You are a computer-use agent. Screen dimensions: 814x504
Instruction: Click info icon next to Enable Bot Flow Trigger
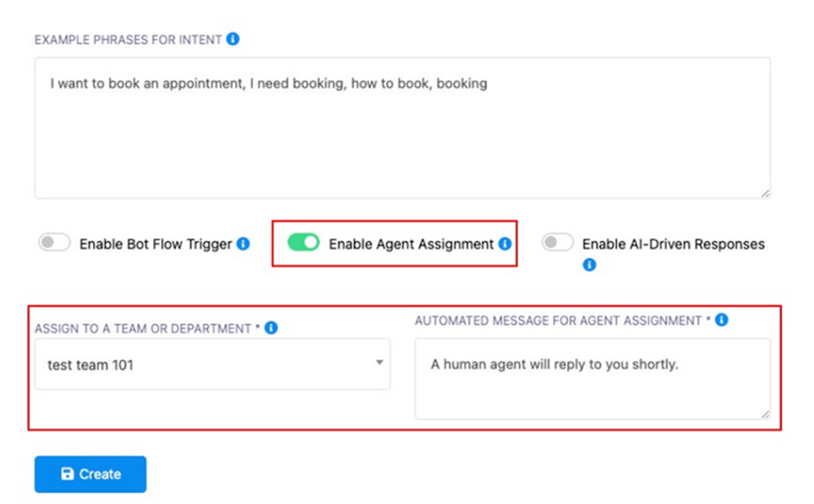click(244, 244)
